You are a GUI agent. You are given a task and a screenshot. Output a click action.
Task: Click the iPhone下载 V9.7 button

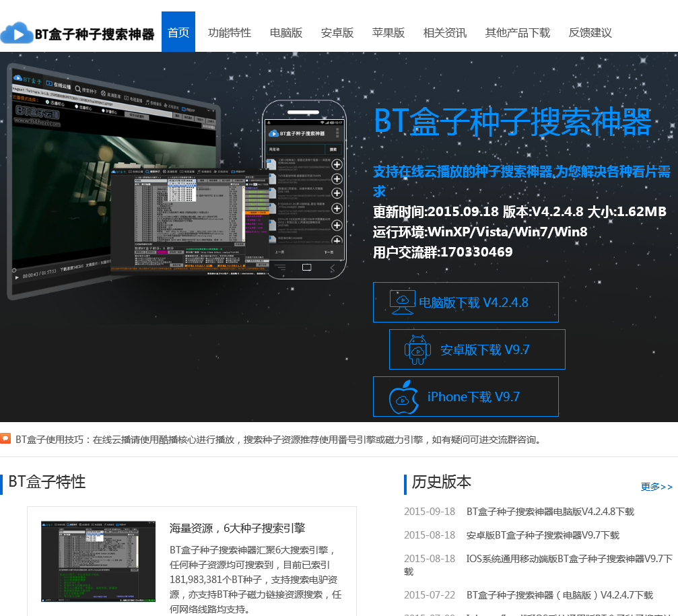pos(466,397)
